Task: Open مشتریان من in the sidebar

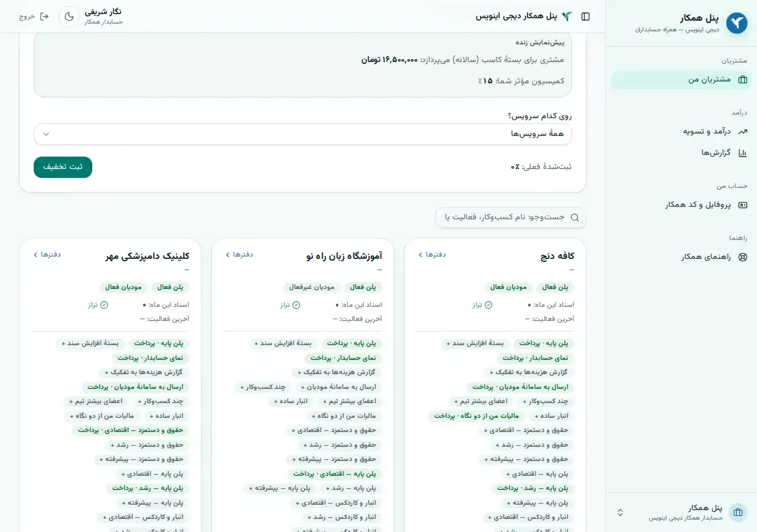Action: pos(681,79)
